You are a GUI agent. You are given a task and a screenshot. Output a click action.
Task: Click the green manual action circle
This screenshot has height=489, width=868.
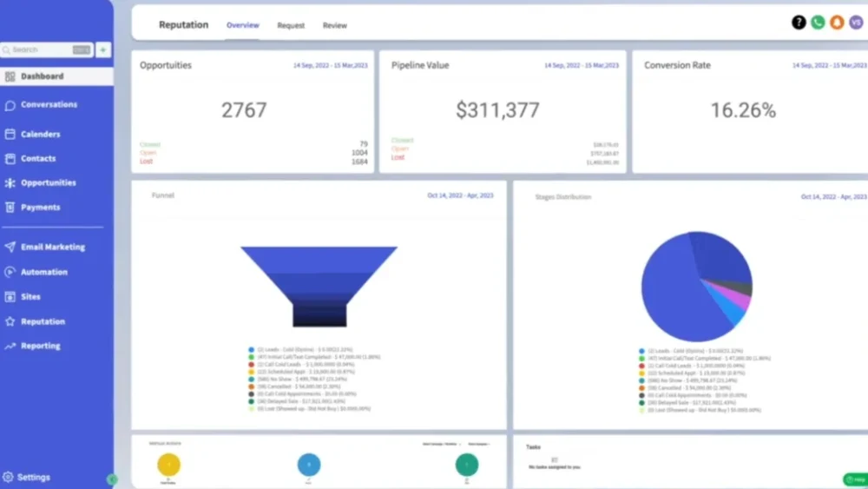(467, 465)
